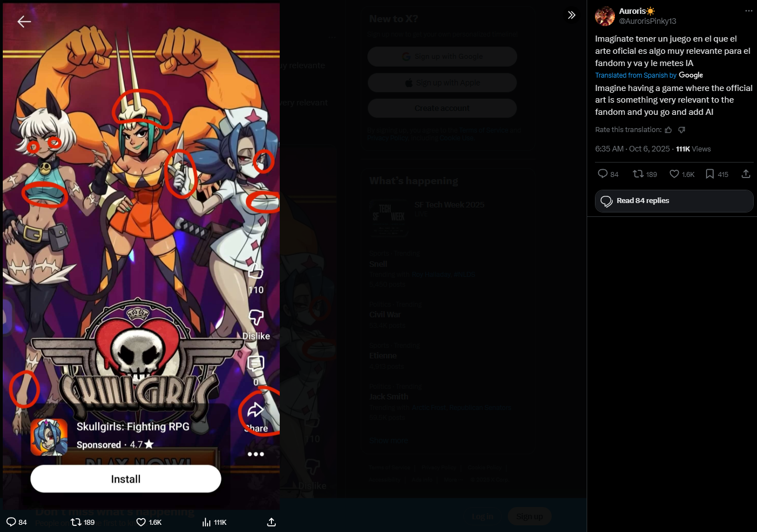Open Auroris profile avatar
Image resolution: width=757 pixels, height=532 pixels.
click(605, 16)
